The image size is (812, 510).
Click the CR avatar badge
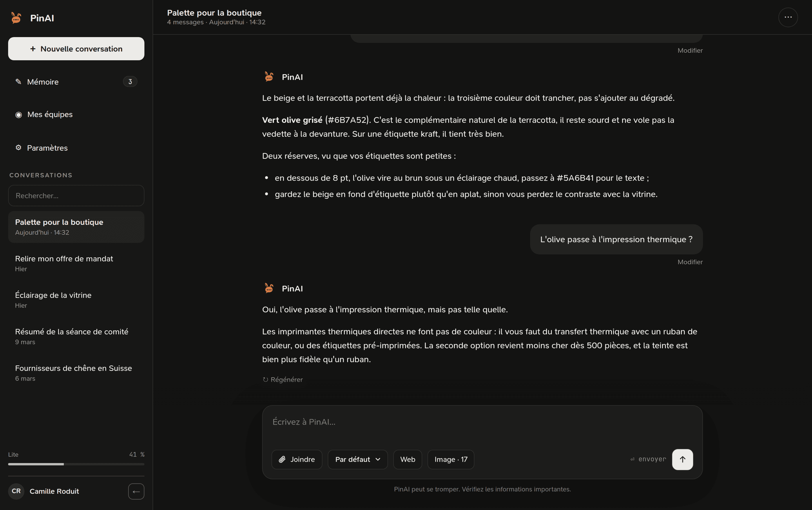point(16,491)
